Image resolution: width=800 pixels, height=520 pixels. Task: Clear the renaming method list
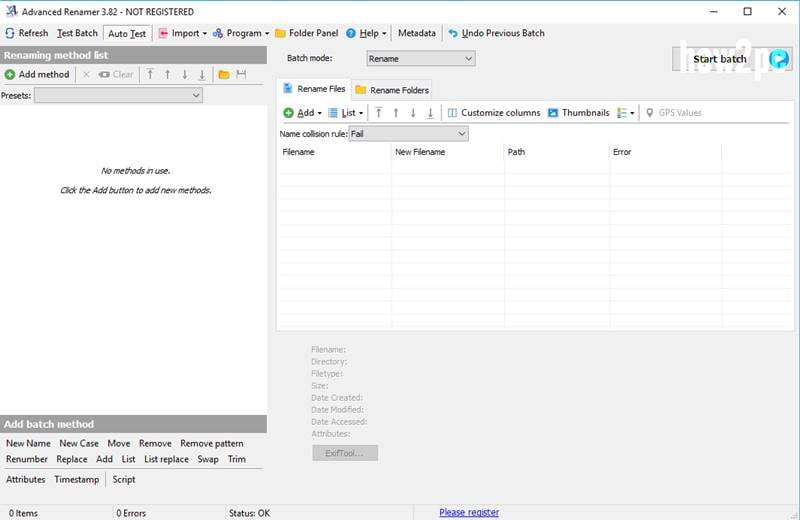[116, 75]
